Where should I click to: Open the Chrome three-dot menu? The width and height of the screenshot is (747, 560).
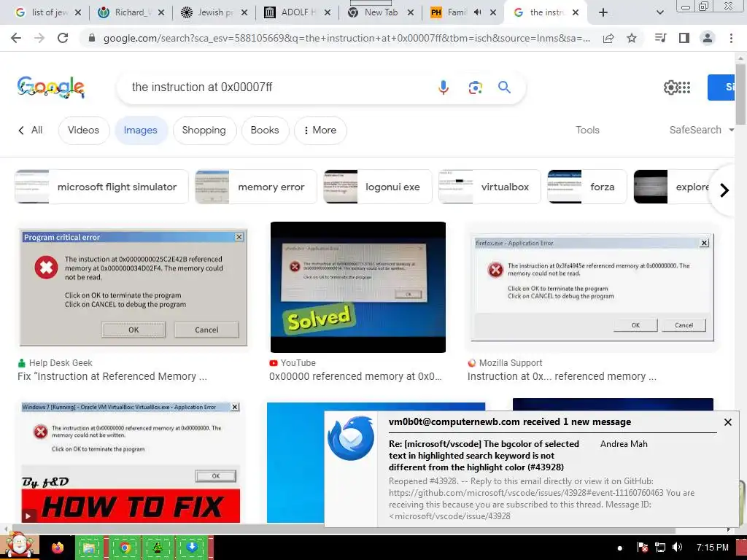[x=731, y=38]
